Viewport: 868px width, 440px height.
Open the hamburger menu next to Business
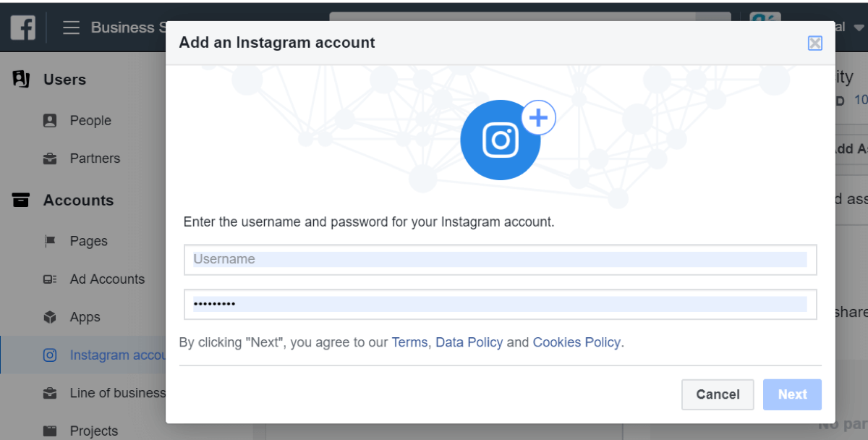click(x=71, y=27)
